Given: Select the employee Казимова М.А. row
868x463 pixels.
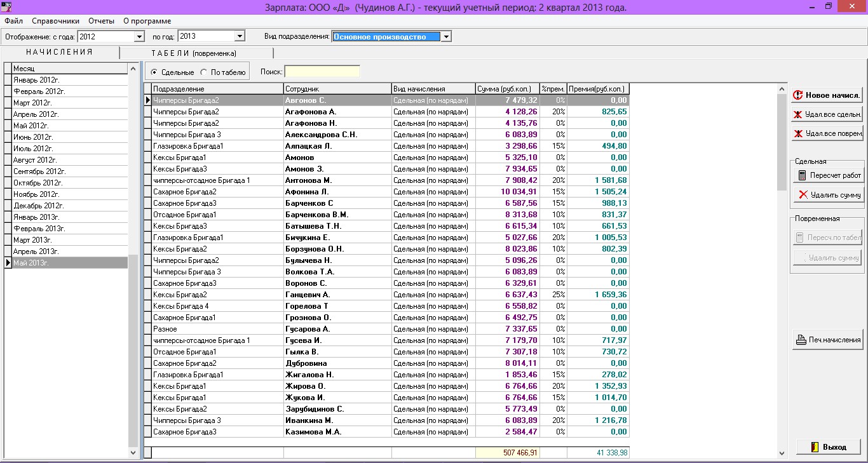Looking at the screenshot, I should (387, 432).
